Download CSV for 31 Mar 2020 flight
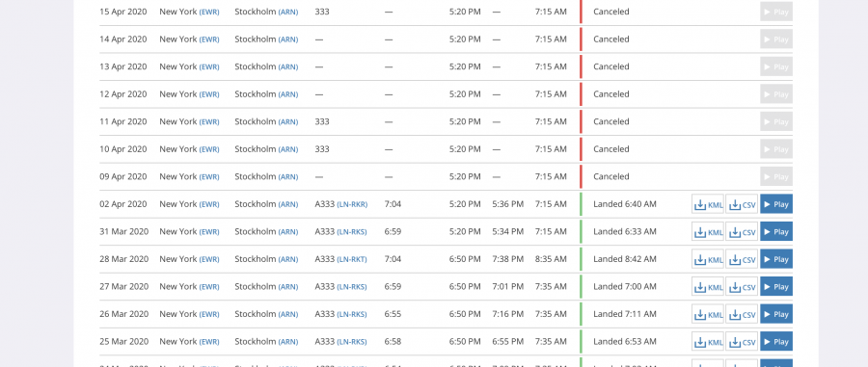The width and height of the screenshot is (868, 367). pyautogui.click(x=742, y=231)
